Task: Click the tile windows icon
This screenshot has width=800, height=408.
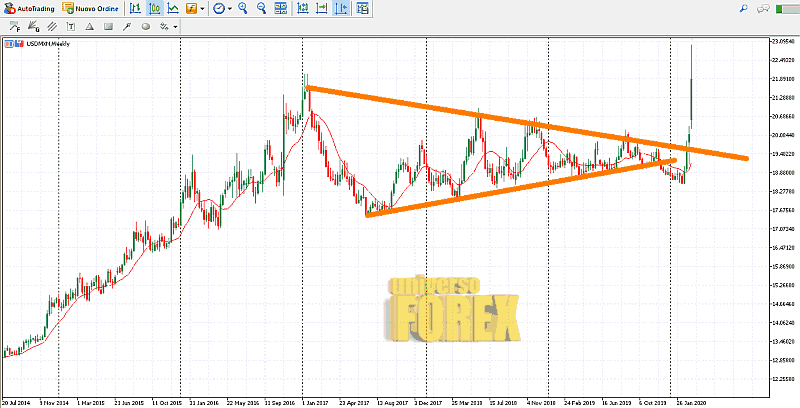Action: [x=279, y=8]
